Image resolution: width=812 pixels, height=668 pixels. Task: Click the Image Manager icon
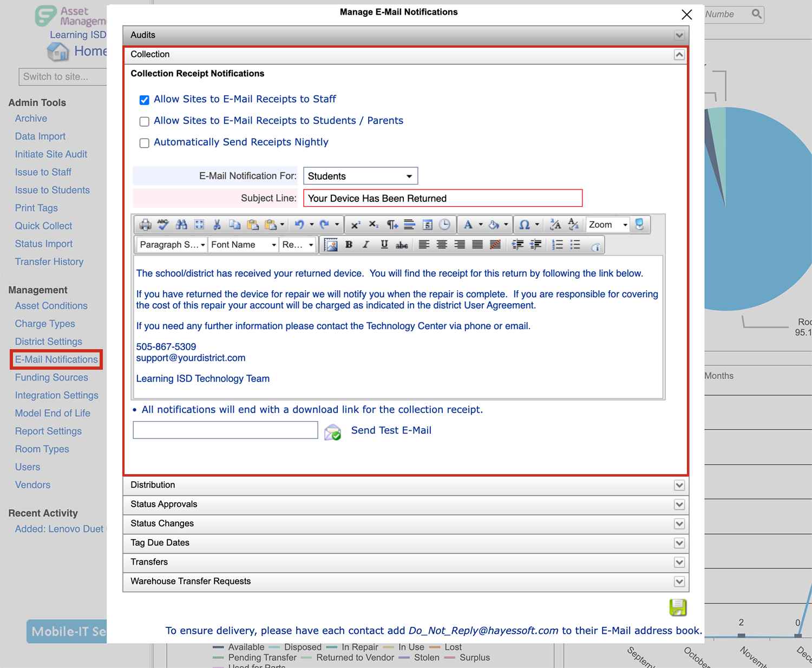tap(331, 245)
